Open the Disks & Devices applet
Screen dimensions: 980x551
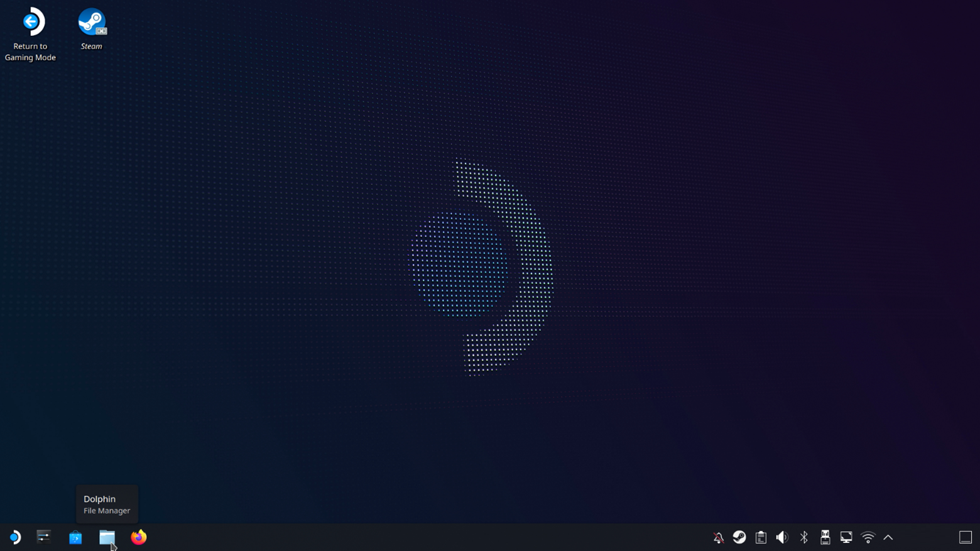coord(825,537)
